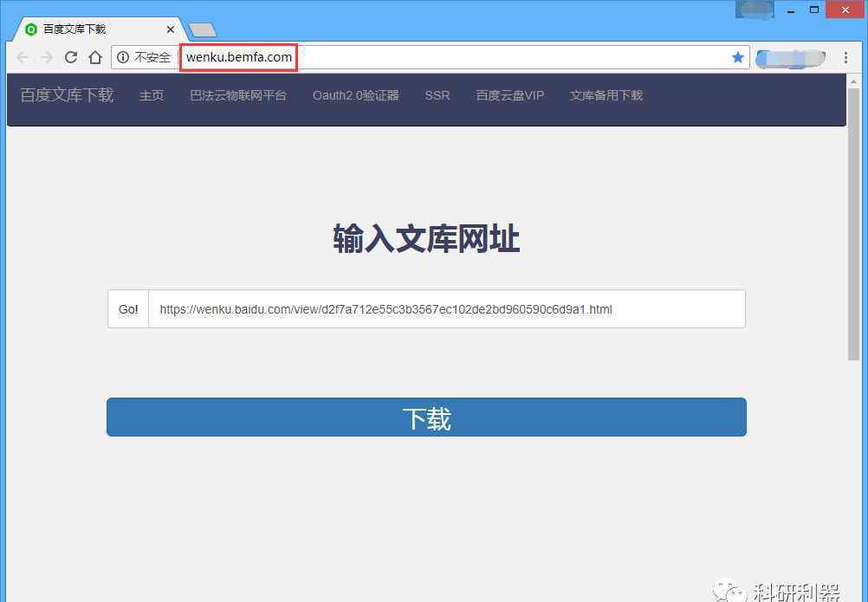Close the browser window

[x=845, y=10]
